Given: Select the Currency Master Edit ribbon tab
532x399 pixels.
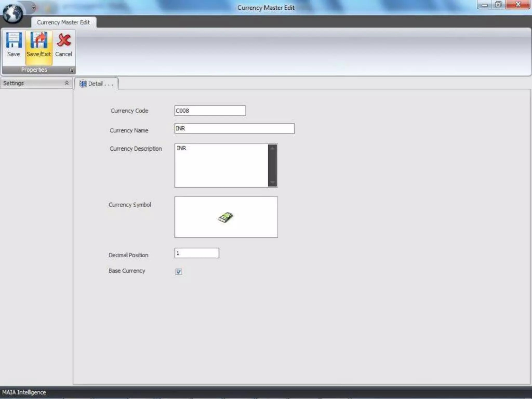Looking at the screenshot, I should tap(63, 22).
